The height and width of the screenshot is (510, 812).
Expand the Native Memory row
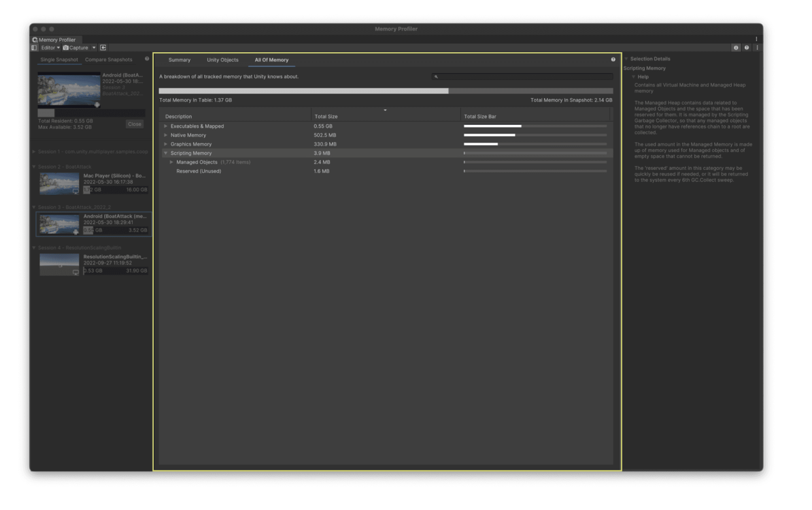[x=166, y=135]
